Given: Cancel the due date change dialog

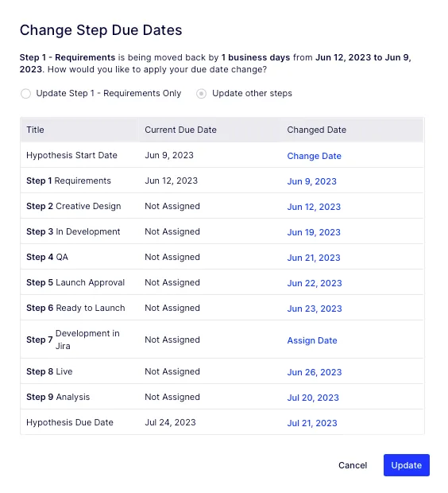Looking at the screenshot, I should tap(353, 465).
